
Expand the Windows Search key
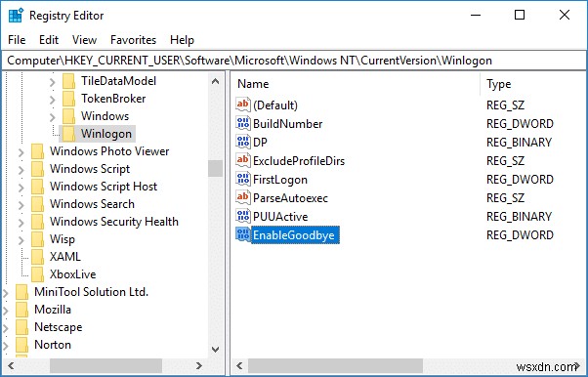point(21,205)
